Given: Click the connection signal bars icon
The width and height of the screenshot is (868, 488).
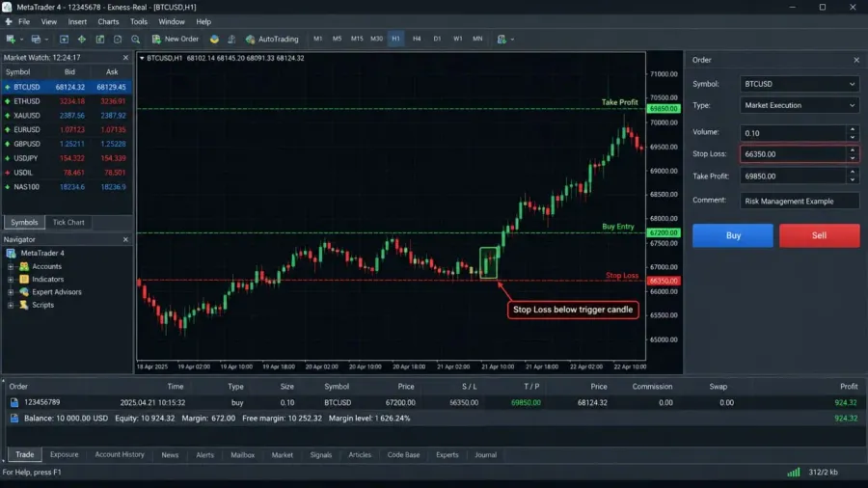Looking at the screenshot, I should tap(794, 472).
